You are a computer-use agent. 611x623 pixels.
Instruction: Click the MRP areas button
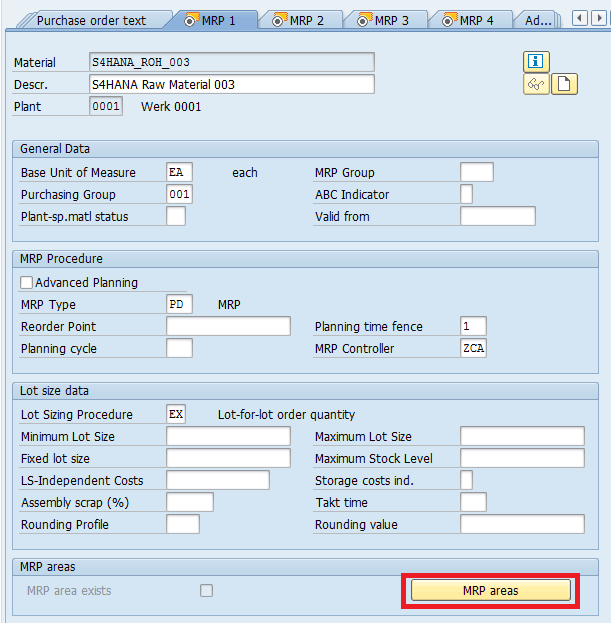pyautogui.click(x=491, y=590)
